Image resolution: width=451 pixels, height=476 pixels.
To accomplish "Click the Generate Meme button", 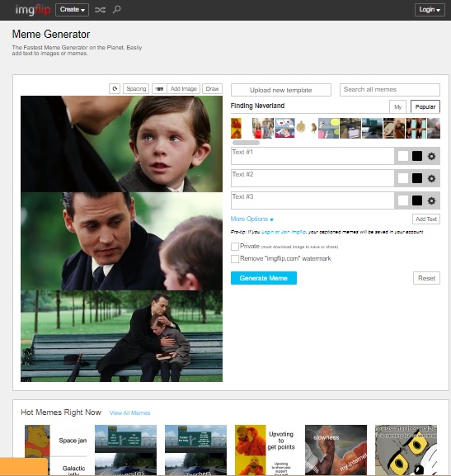I will 264,278.
